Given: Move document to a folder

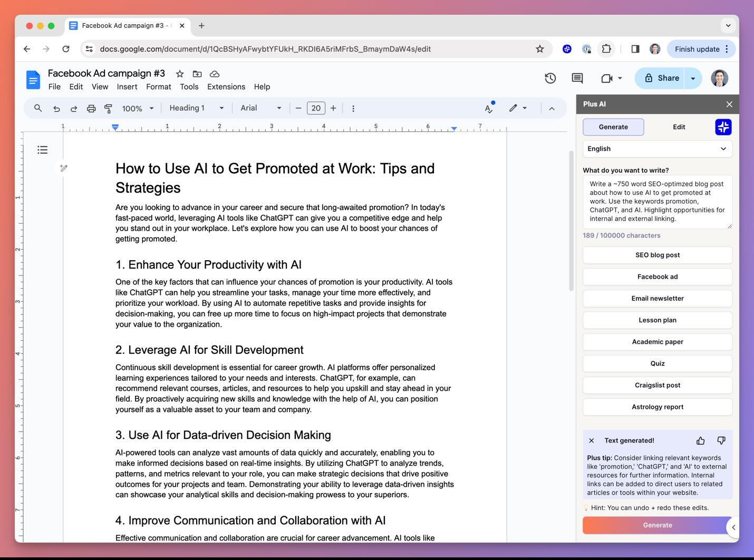Looking at the screenshot, I should (x=197, y=74).
